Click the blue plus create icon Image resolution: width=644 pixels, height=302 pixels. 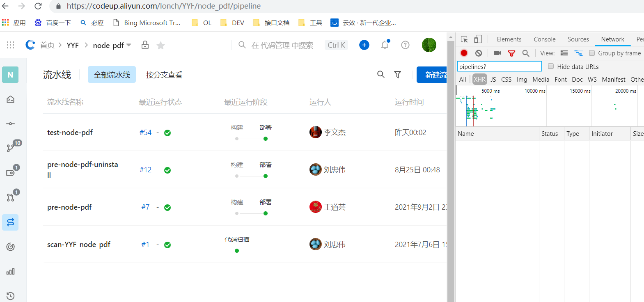(364, 45)
